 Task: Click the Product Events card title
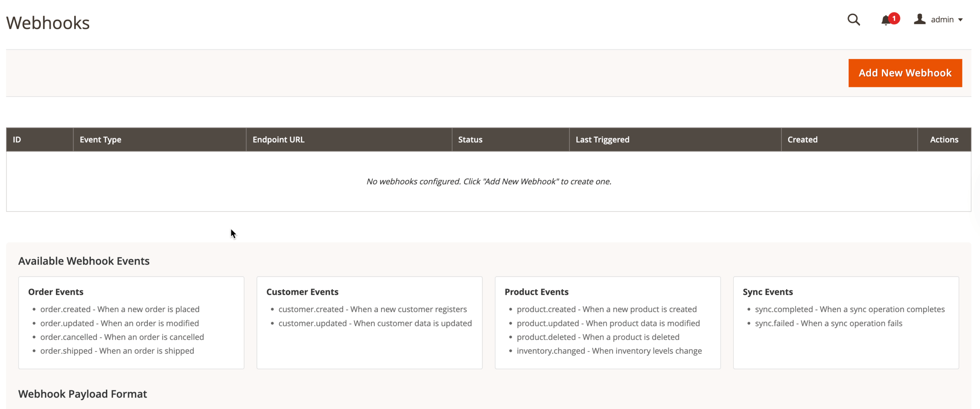536,292
